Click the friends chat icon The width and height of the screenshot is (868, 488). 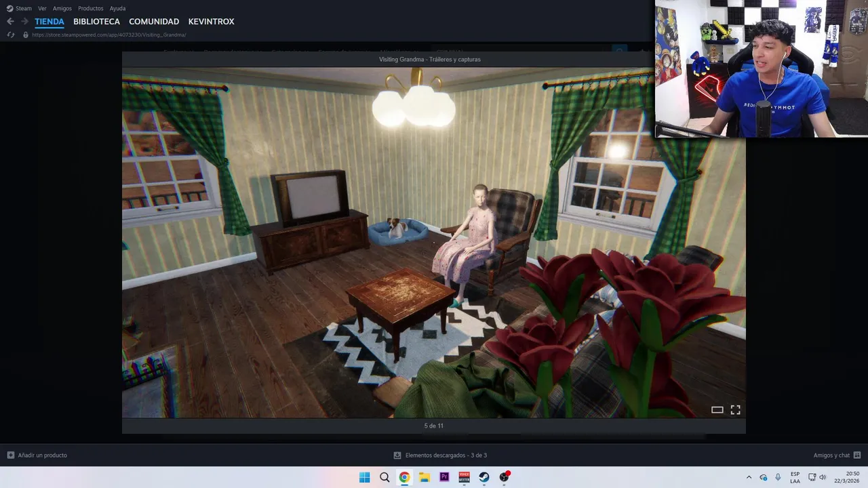tap(857, 455)
